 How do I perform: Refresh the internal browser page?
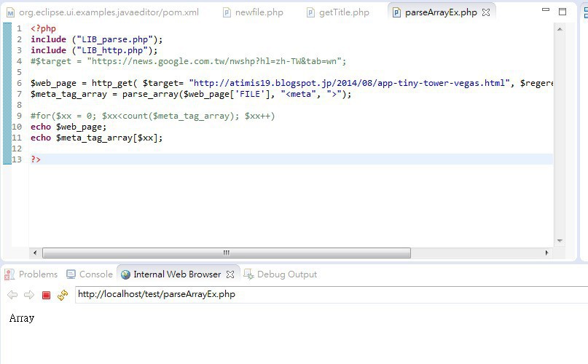(x=63, y=295)
